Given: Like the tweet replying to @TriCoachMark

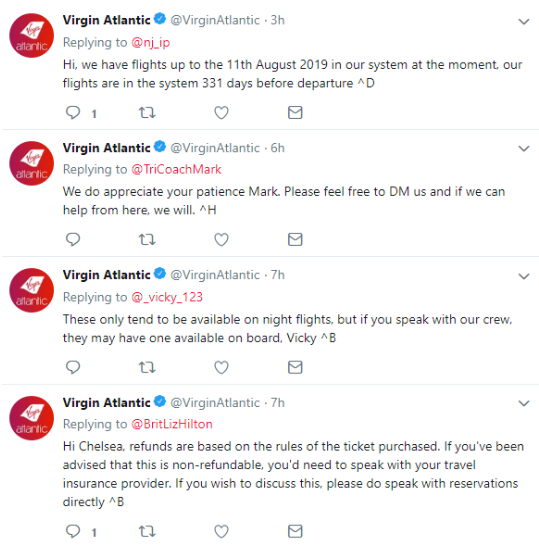Looking at the screenshot, I should [222, 240].
